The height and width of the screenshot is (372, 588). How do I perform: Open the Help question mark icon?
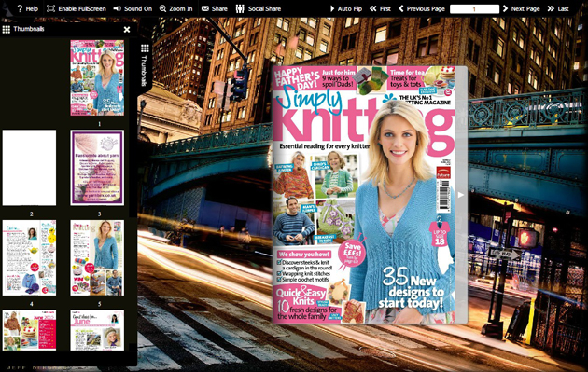point(20,8)
